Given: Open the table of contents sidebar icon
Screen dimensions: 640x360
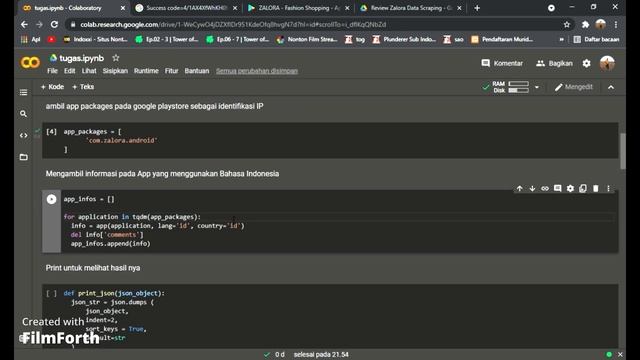Looking at the screenshot, I should pos(24,92).
